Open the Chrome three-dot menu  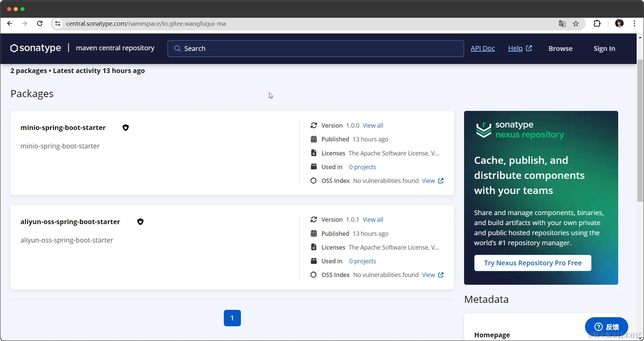(x=634, y=23)
